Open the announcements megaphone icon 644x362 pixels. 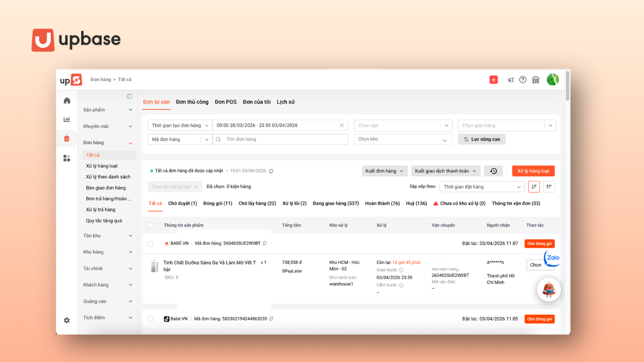click(x=511, y=80)
